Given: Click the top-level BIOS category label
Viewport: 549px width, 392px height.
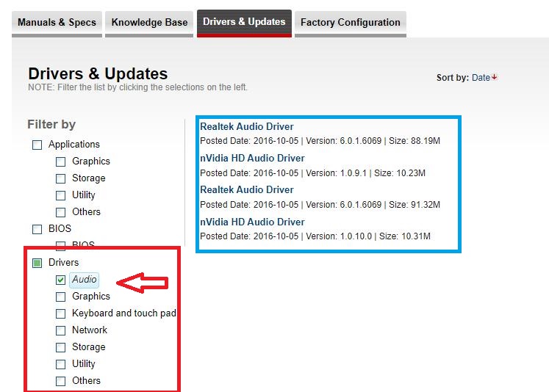Looking at the screenshot, I should 60,229.
